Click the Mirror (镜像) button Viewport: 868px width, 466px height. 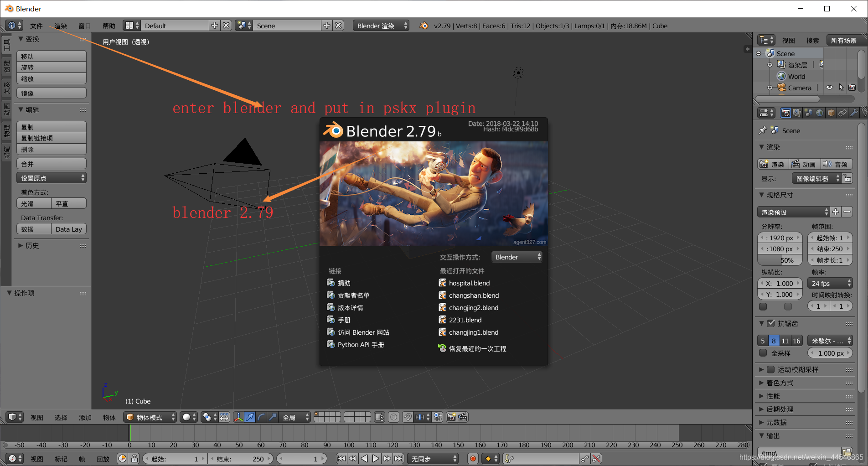[x=52, y=93]
